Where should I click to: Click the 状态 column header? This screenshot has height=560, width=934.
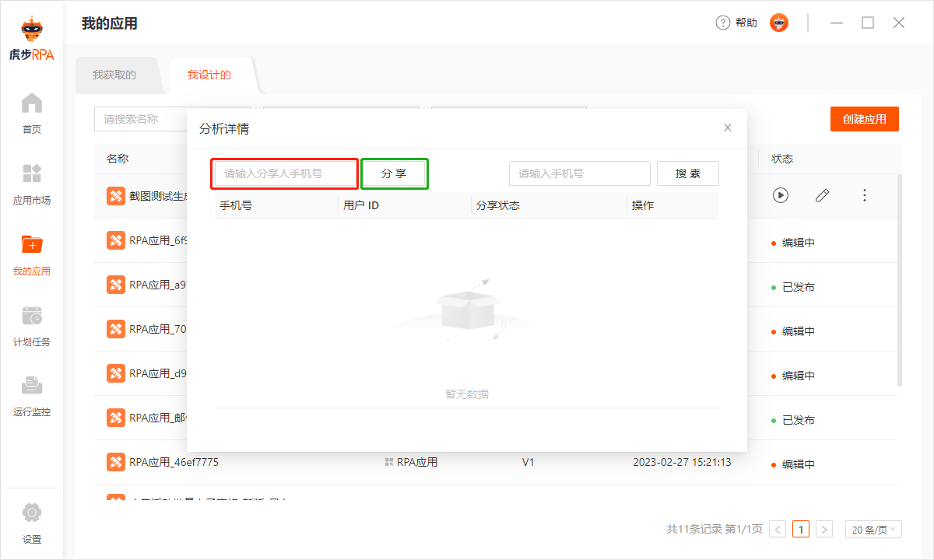[x=782, y=159]
